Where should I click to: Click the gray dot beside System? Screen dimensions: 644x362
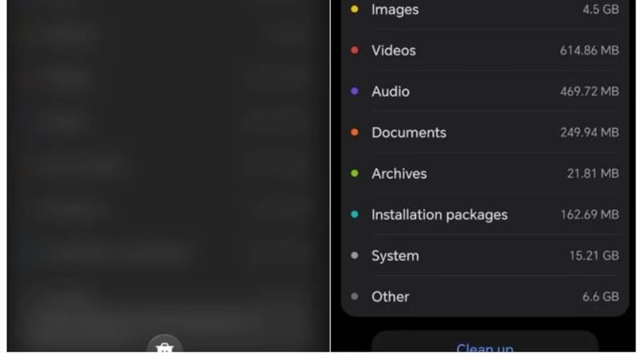(x=354, y=255)
